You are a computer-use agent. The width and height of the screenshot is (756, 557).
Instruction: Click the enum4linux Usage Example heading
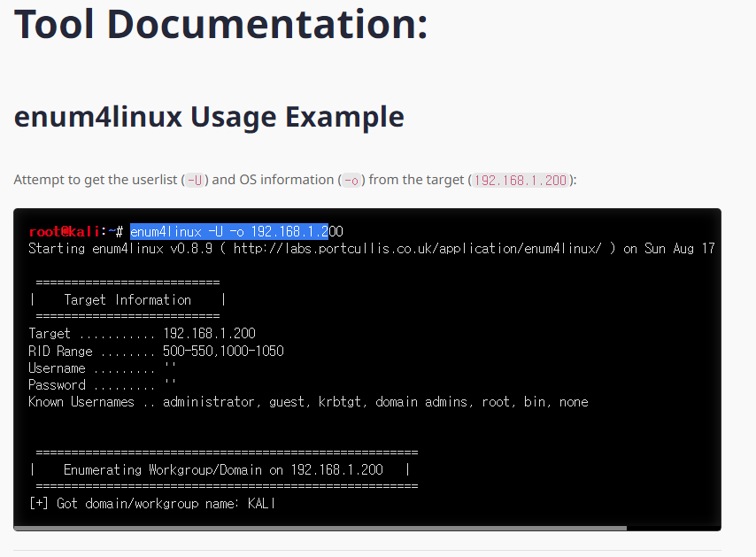pos(209,117)
